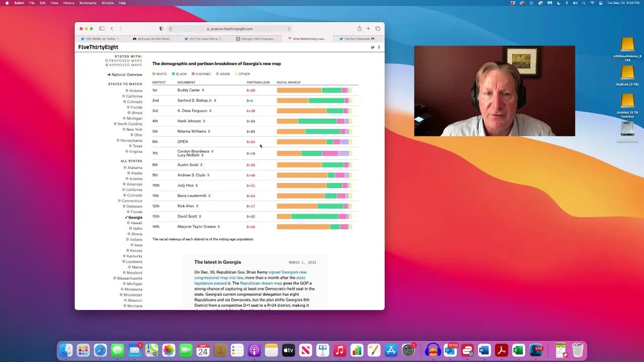The height and width of the screenshot is (362, 644).
Task: Open the Bookmarks menu
Action: (x=88, y=3)
